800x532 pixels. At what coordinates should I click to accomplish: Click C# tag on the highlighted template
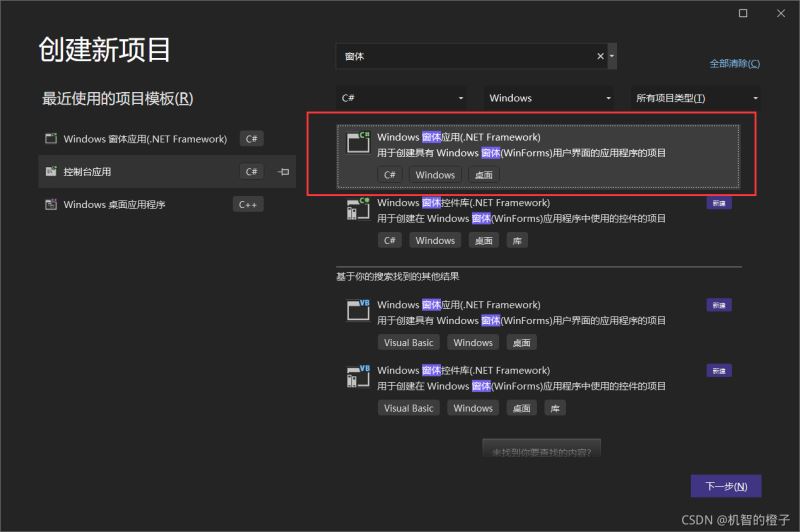pos(390,175)
